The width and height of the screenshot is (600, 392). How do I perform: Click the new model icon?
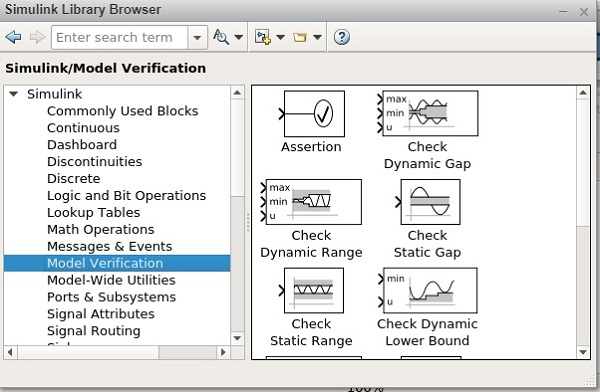(263, 37)
